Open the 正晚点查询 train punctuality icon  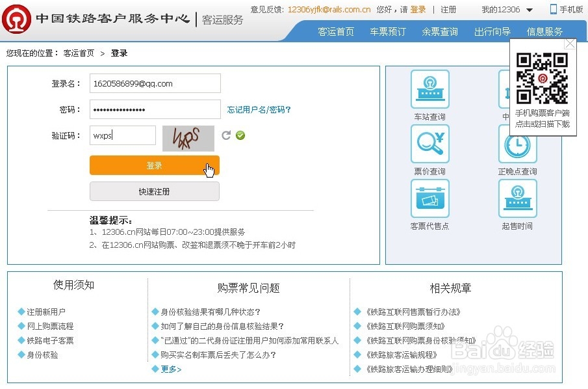coord(517,146)
